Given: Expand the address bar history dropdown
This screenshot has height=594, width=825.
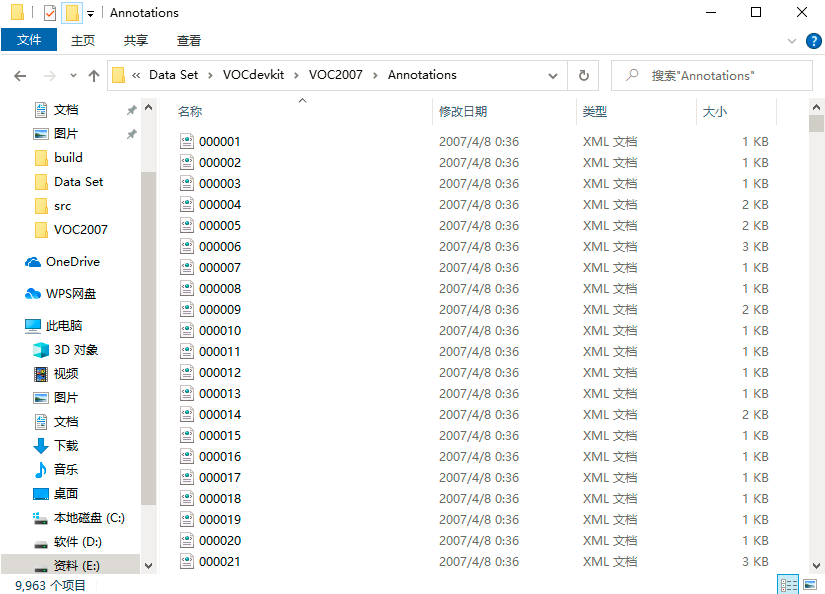Looking at the screenshot, I should (x=552, y=75).
